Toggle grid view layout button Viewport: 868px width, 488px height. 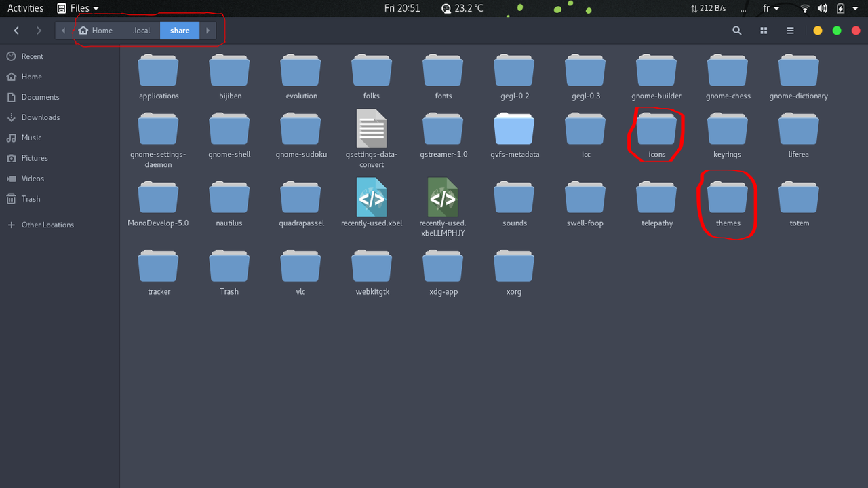(x=764, y=31)
